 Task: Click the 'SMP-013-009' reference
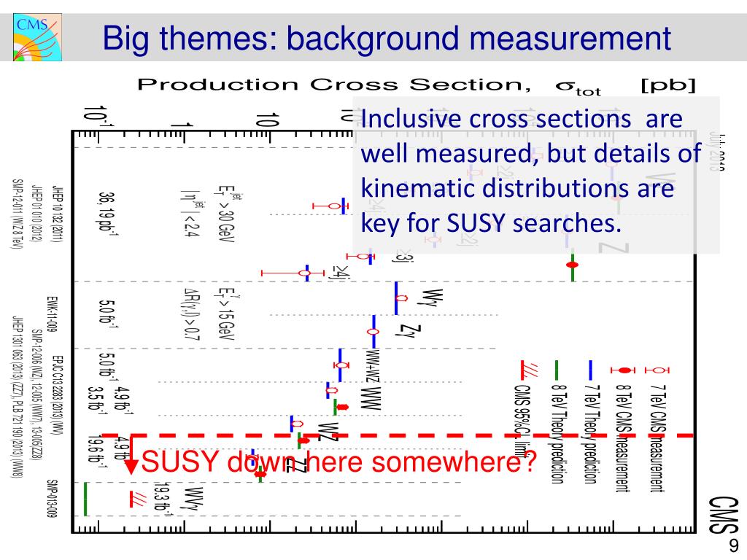coord(52,498)
